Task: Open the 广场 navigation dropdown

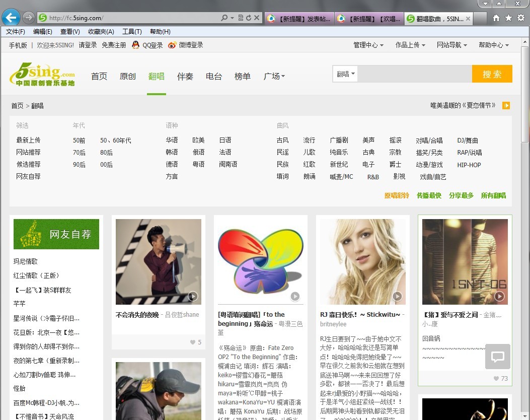Action: (x=274, y=77)
